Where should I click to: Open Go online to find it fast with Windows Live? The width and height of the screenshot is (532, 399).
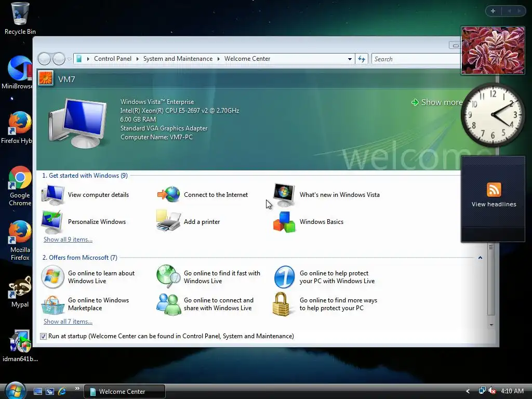point(208,277)
